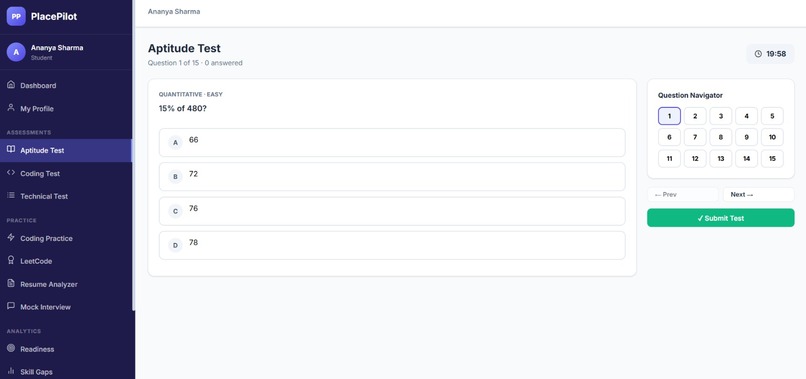Click the 'Question Navigator' heading

click(x=690, y=95)
